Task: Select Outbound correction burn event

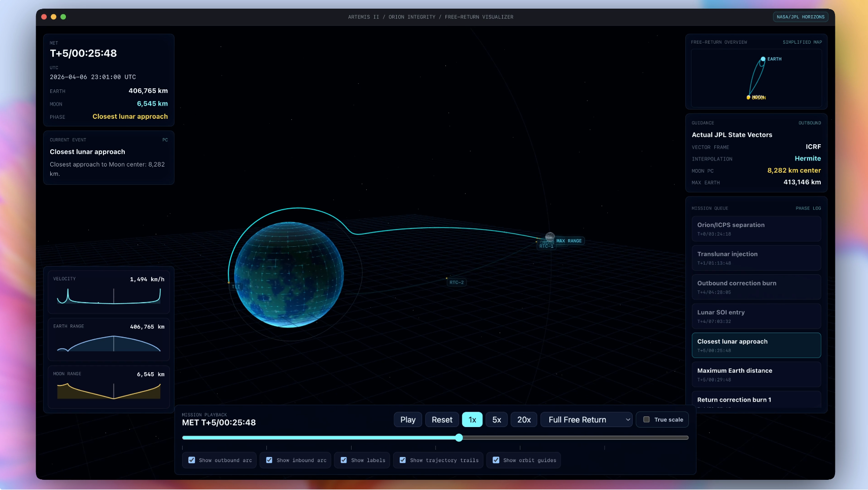Action: point(756,287)
